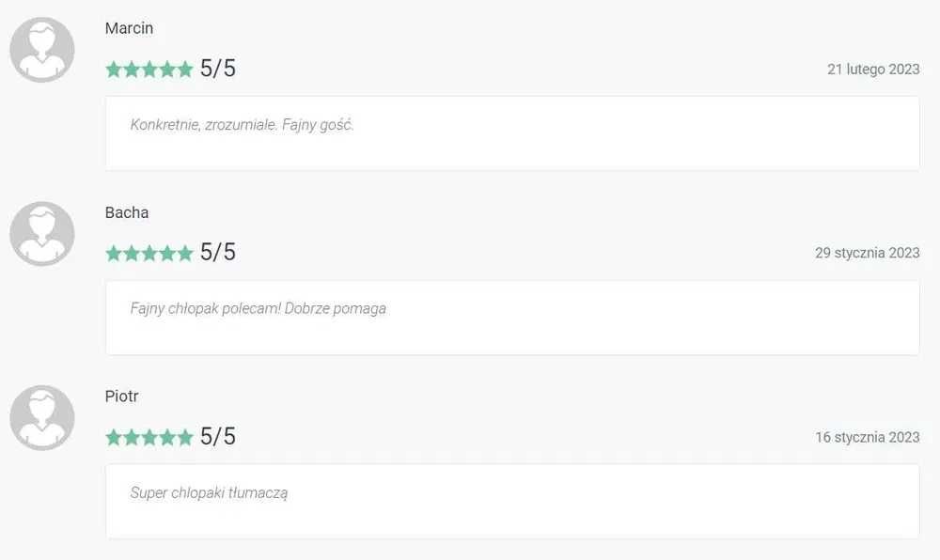Image resolution: width=940 pixels, height=560 pixels.
Task: Click the 5/5 score beside Marcin's stars
Action: pos(218,69)
